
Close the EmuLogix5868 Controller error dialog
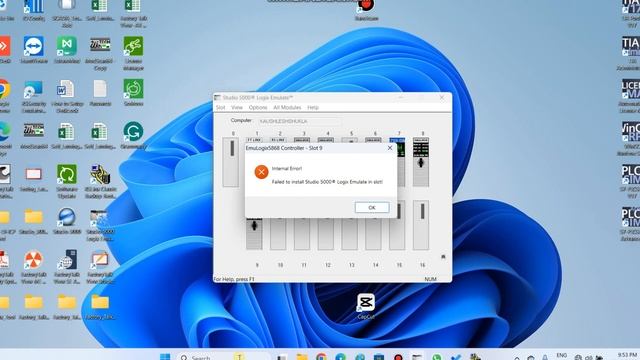point(390,148)
